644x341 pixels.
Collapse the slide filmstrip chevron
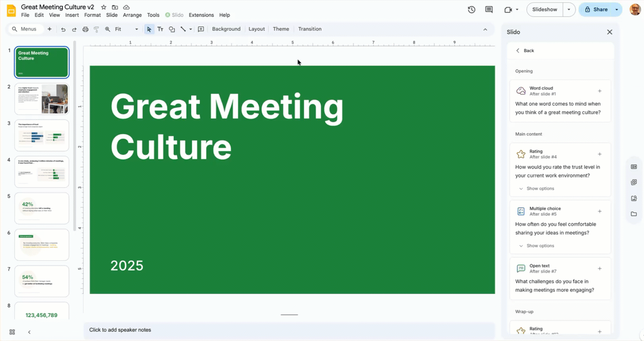[29, 332]
